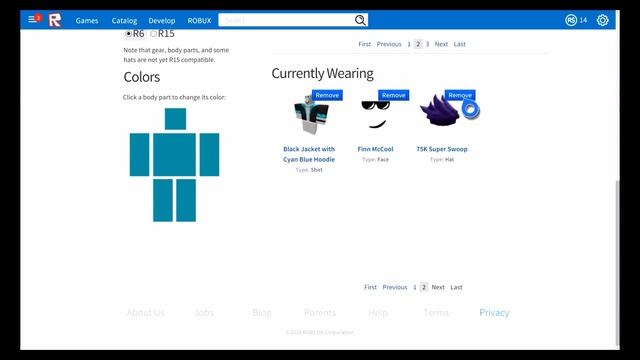640x360 pixels.
Task: Open the Parents footer link
Action: [320, 313]
